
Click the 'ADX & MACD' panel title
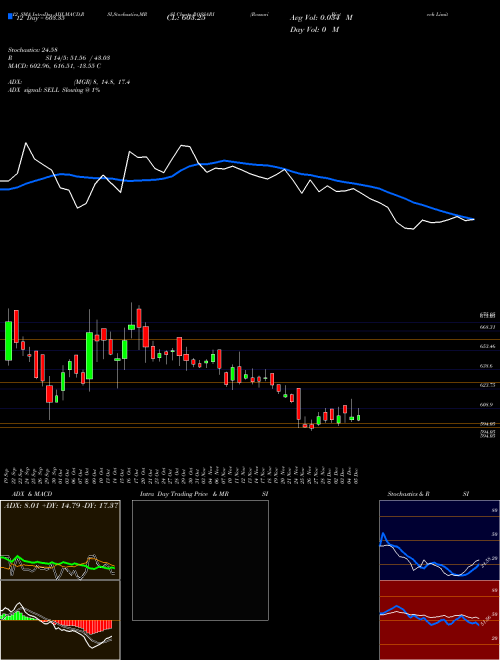pos(32,494)
